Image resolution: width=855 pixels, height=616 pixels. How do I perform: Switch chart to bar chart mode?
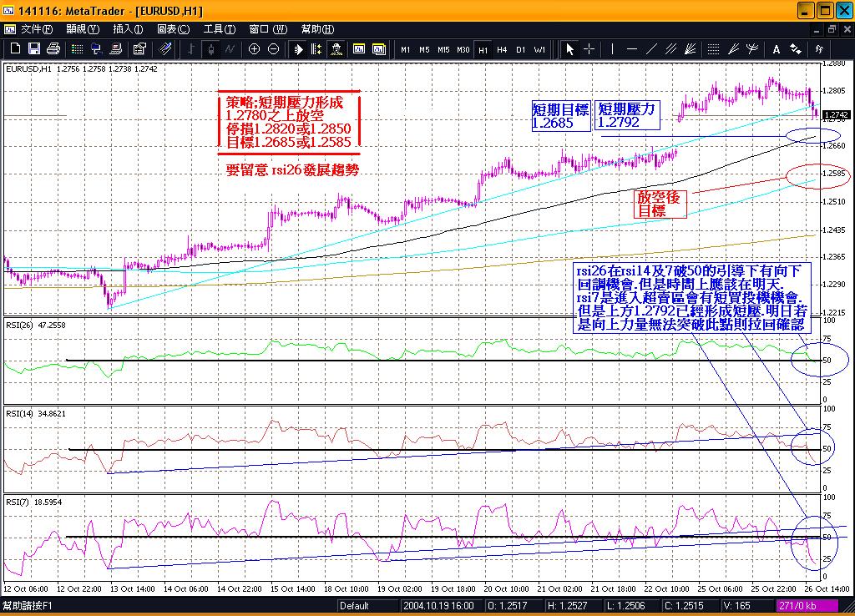click(191, 49)
